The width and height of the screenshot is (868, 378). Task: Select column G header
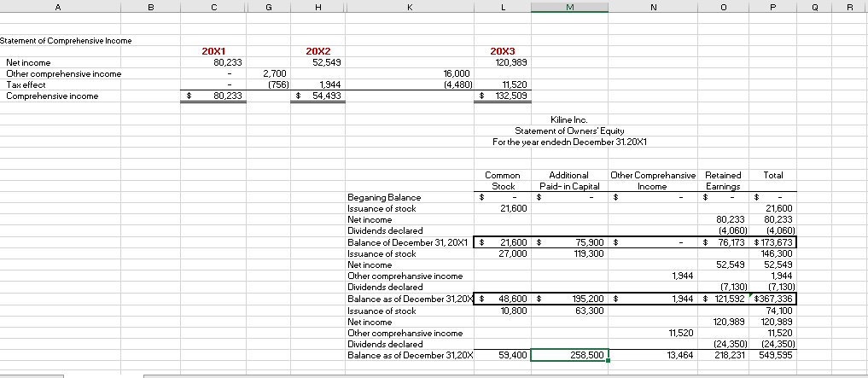pyautogui.click(x=269, y=7)
